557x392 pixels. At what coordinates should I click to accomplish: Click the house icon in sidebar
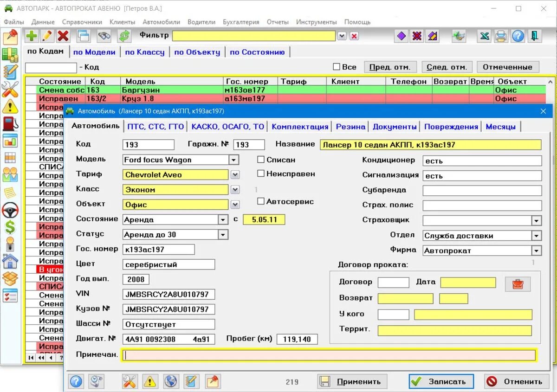coord(10,261)
